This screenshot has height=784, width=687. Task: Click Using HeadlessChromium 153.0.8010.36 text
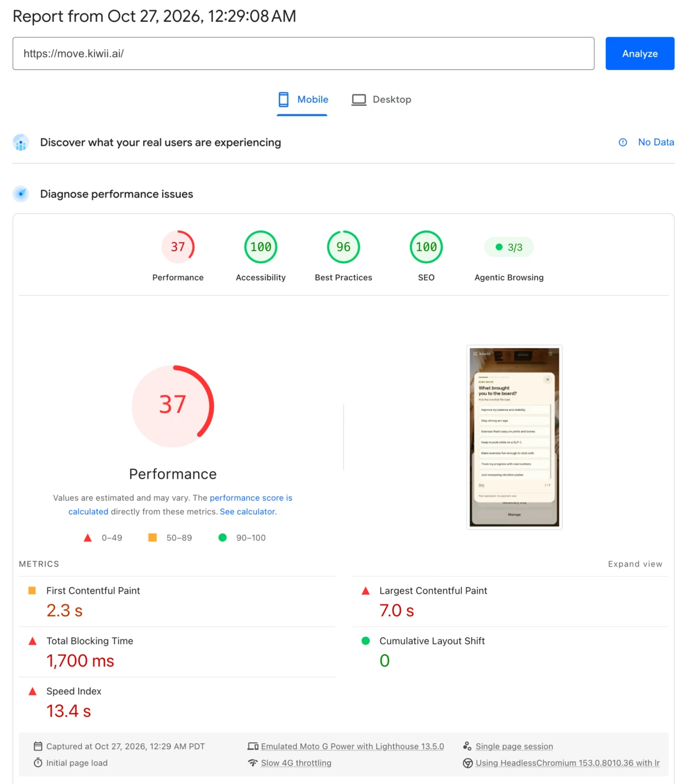pyautogui.click(x=568, y=763)
